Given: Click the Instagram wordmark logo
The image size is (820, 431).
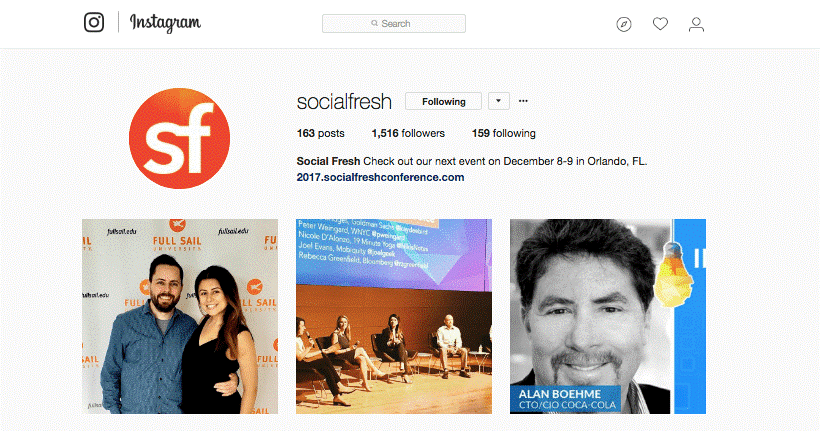Looking at the screenshot, I should click(165, 23).
